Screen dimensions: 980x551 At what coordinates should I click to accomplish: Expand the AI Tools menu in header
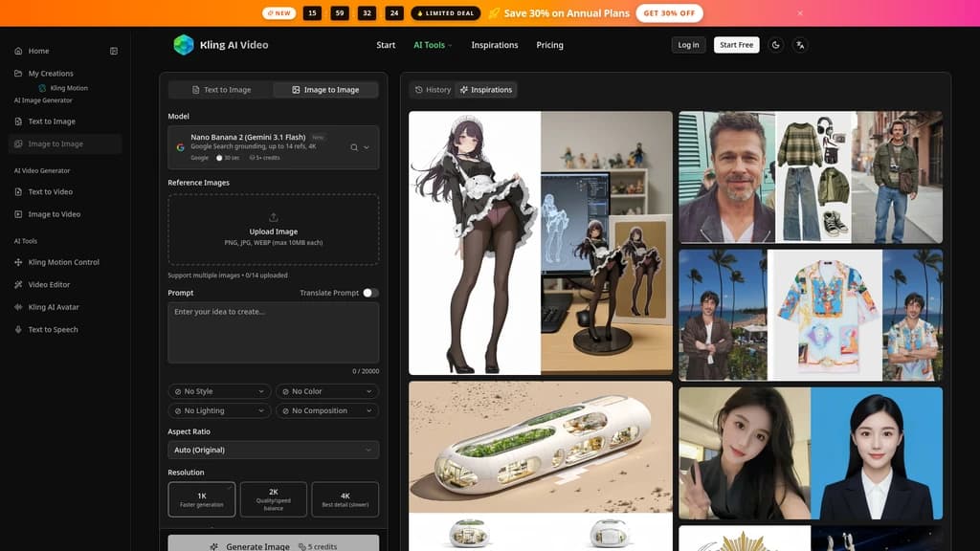pyautogui.click(x=433, y=45)
